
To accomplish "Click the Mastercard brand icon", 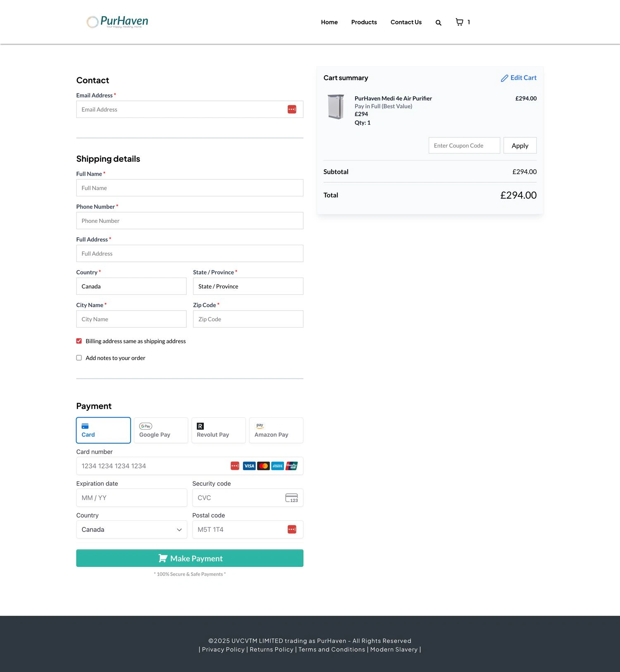I will (x=263, y=466).
